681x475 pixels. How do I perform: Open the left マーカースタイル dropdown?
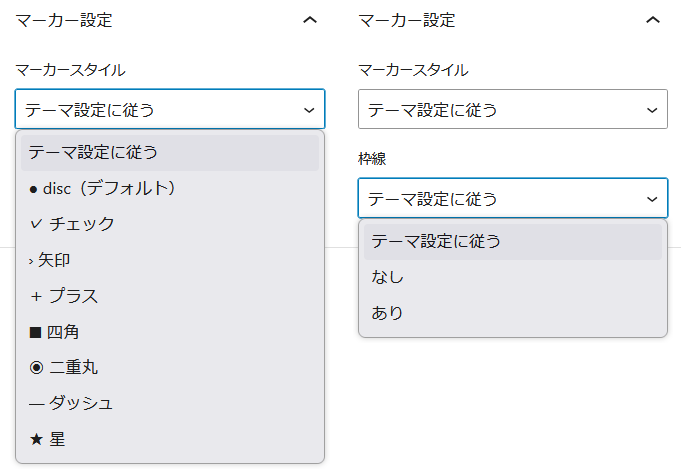coord(170,109)
